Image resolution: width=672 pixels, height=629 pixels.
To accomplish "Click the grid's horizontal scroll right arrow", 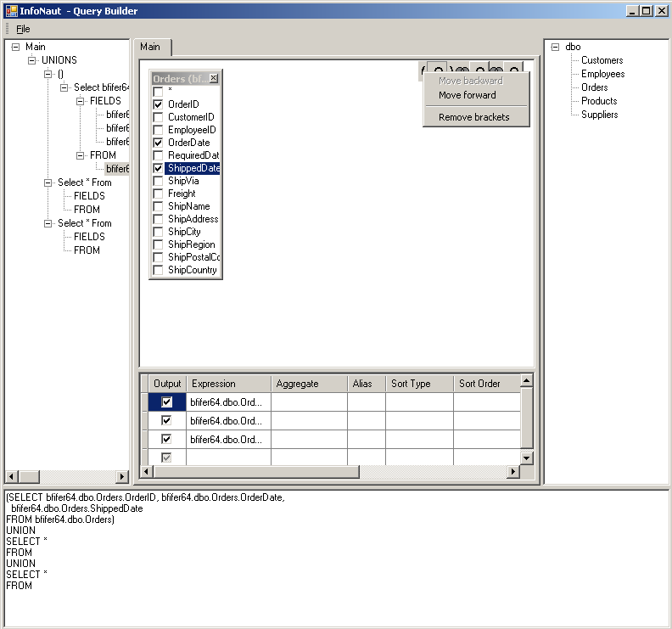I will tap(512, 472).
